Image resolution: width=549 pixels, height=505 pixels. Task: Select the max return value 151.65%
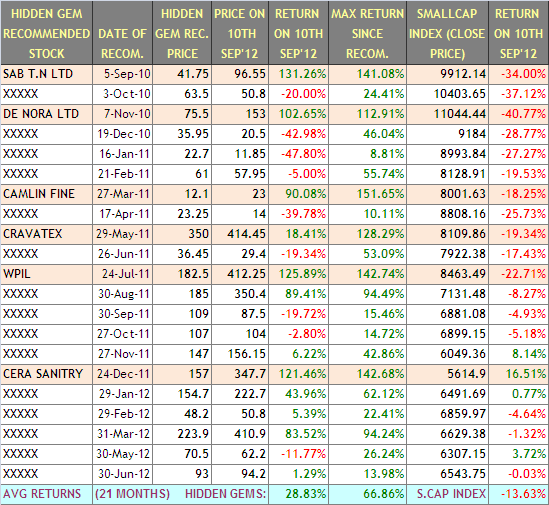(368, 194)
